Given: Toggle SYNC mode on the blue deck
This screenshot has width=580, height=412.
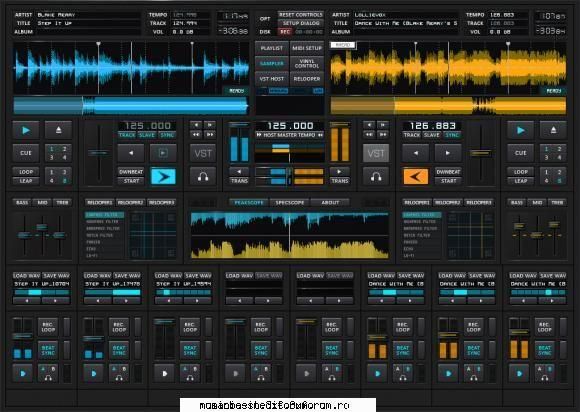Looking at the screenshot, I should [167, 135].
